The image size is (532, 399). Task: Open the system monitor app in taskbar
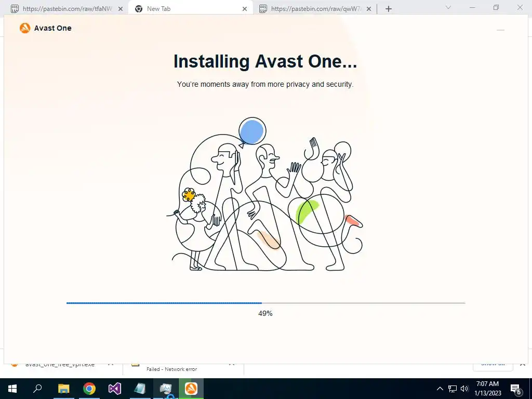[166, 389]
